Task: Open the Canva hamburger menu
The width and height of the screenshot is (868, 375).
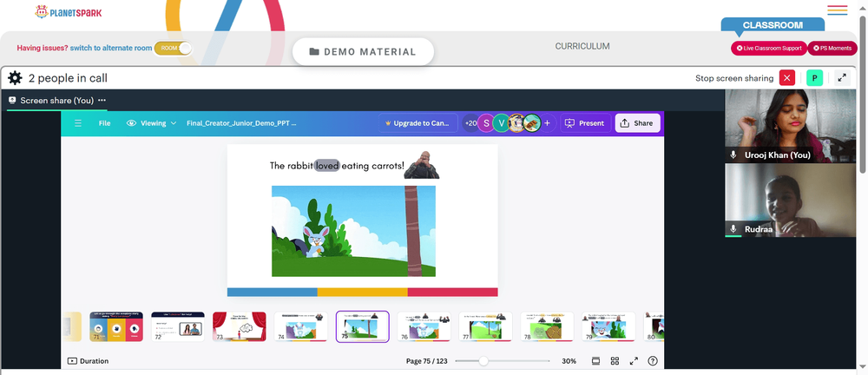Action: pyautogui.click(x=78, y=123)
